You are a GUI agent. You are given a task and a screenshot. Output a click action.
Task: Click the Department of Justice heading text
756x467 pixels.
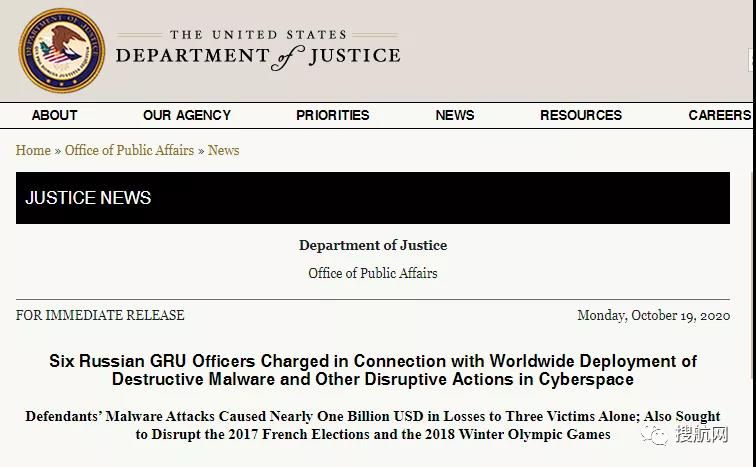pos(373,245)
